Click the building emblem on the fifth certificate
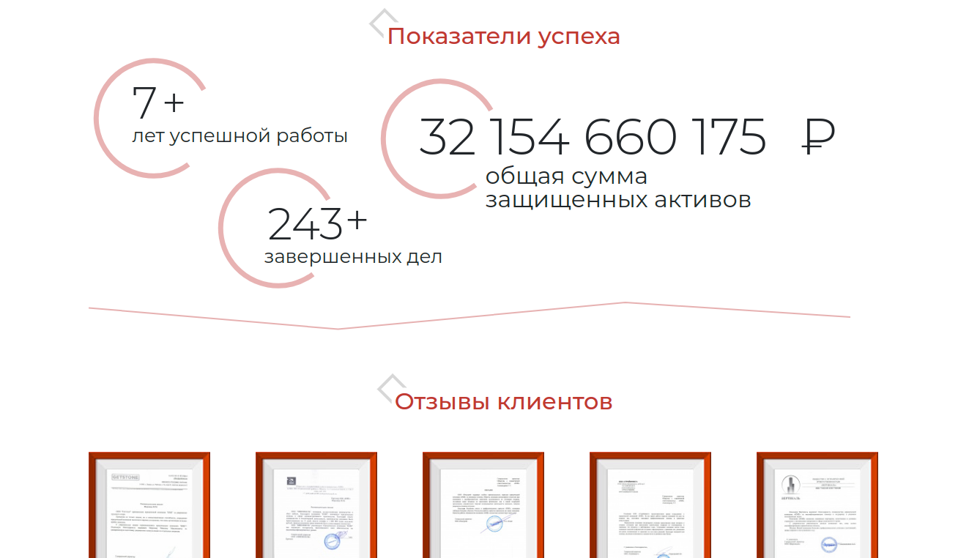Image resolution: width=980 pixels, height=558 pixels. [791, 483]
